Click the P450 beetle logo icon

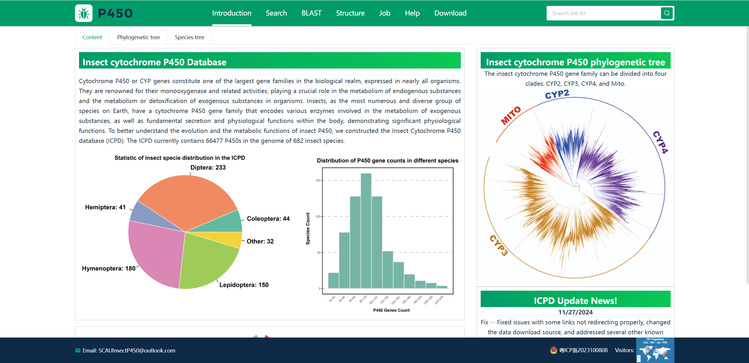pyautogui.click(x=84, y=13)
